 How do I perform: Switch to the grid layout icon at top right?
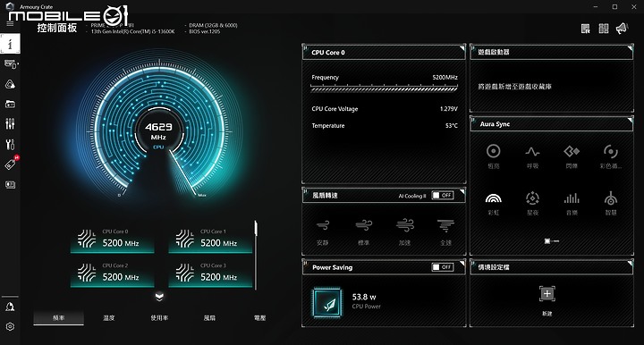604,29
